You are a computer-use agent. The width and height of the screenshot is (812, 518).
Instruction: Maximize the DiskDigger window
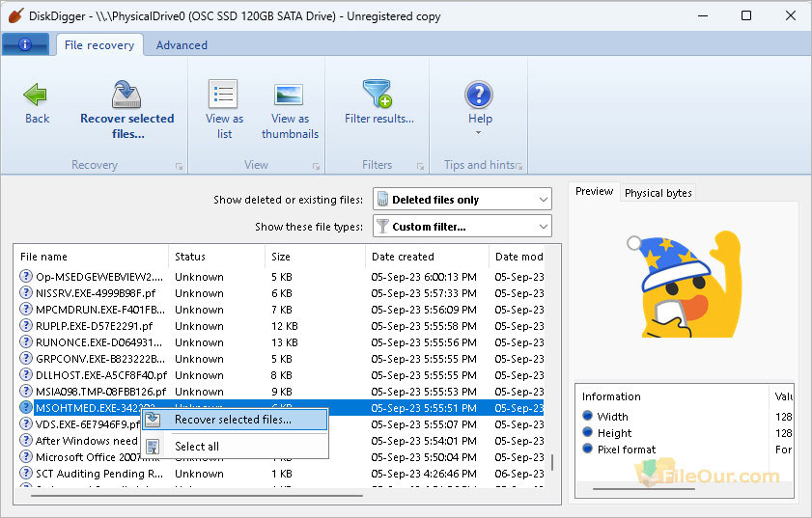tap(745, 15)
